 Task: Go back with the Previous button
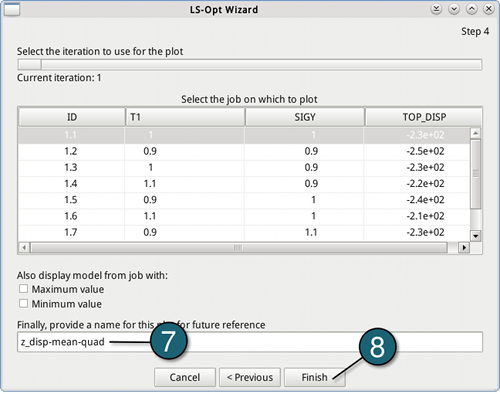[x=250, y=377]
